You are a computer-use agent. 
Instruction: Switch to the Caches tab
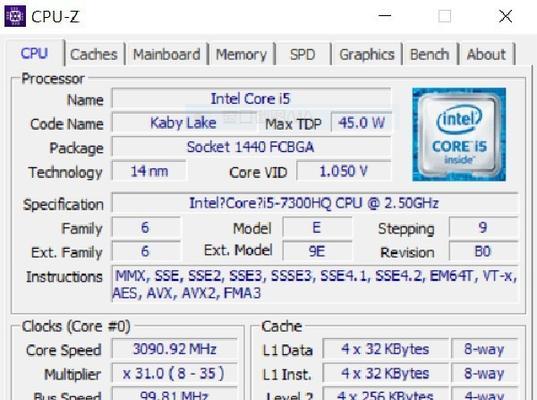click(94, 54)
